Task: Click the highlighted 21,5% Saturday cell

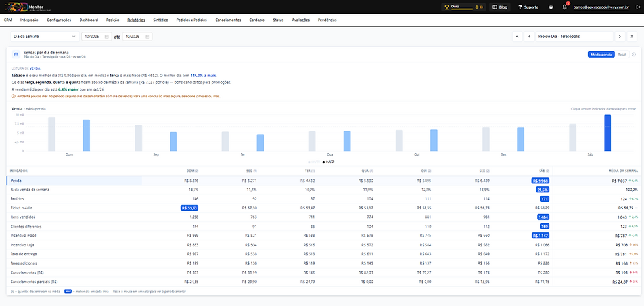Action: pyautogui.click(x=543, y=190)
